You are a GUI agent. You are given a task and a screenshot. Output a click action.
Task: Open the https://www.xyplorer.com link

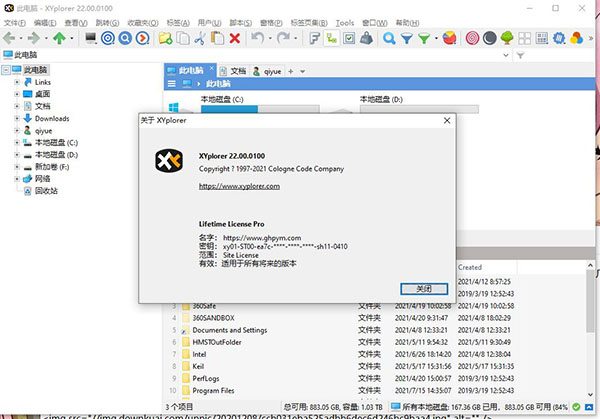[239, 186]
